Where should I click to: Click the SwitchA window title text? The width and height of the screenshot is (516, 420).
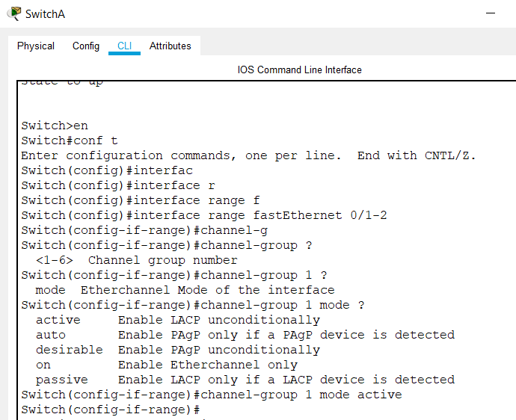[x=45, y=14]
